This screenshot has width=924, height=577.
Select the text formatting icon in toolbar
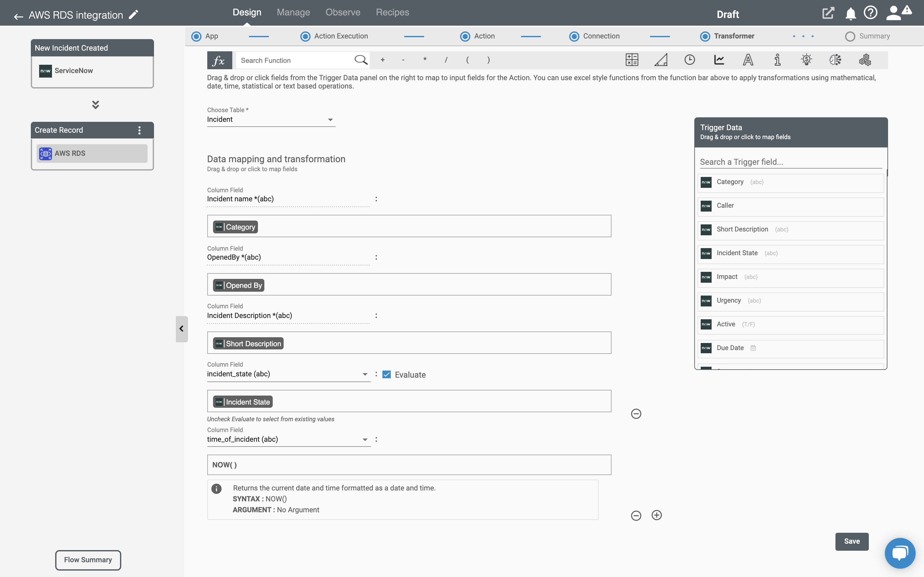pos(749,60)
